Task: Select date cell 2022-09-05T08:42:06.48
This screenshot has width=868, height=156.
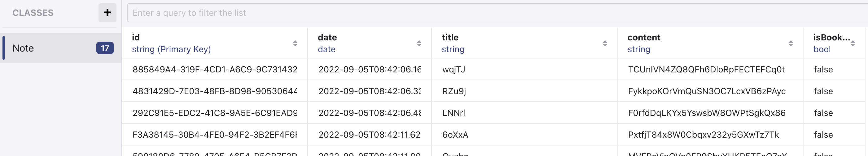Action: pyautogui.click(x=370, y=113)
